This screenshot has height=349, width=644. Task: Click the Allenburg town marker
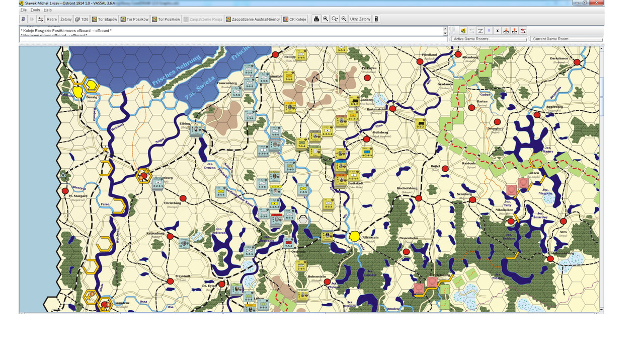tap(458, 54)
